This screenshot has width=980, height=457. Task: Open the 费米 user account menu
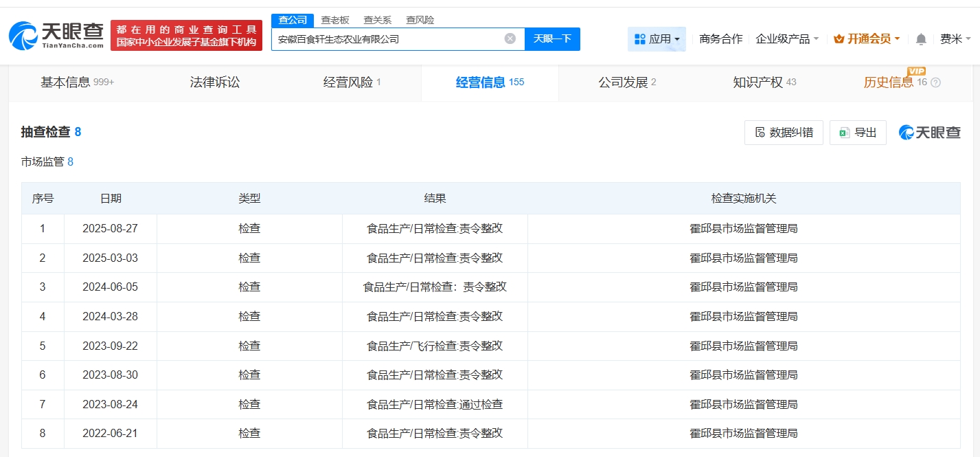coord(955,39)
